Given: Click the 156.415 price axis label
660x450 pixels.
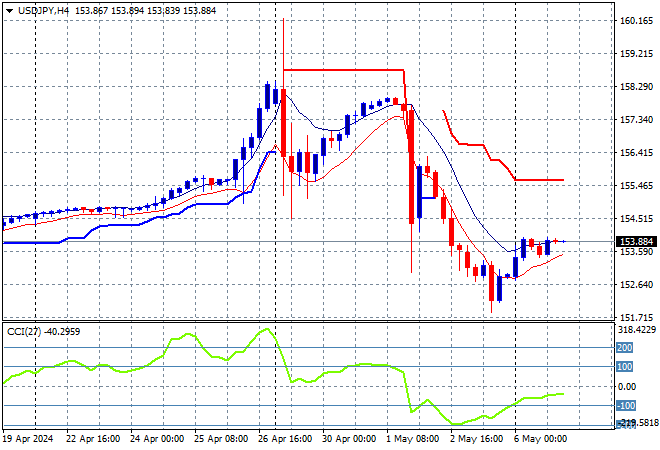Looking at the screenshot, I should click(x=637, y=152).
